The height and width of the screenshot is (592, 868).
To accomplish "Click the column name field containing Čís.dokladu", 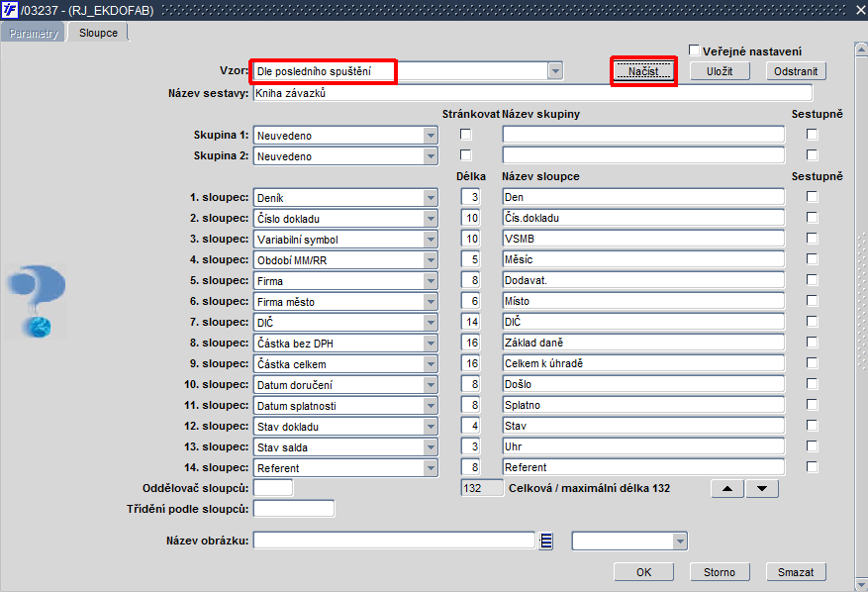I will tap(643, 218).
